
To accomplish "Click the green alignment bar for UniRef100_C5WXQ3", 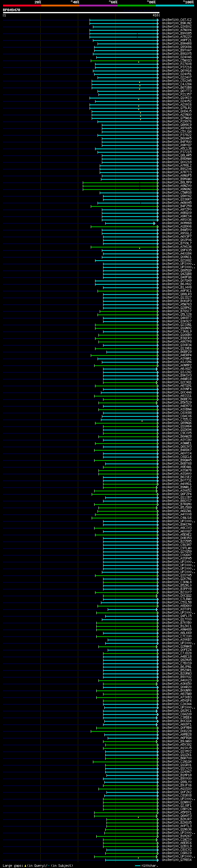I will pos(125,61).
